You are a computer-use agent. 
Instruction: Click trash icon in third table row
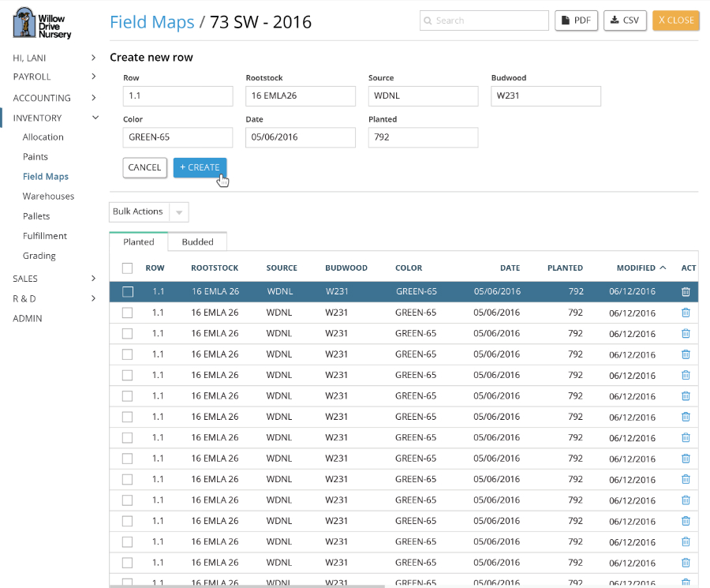click(x=685, y=334)
